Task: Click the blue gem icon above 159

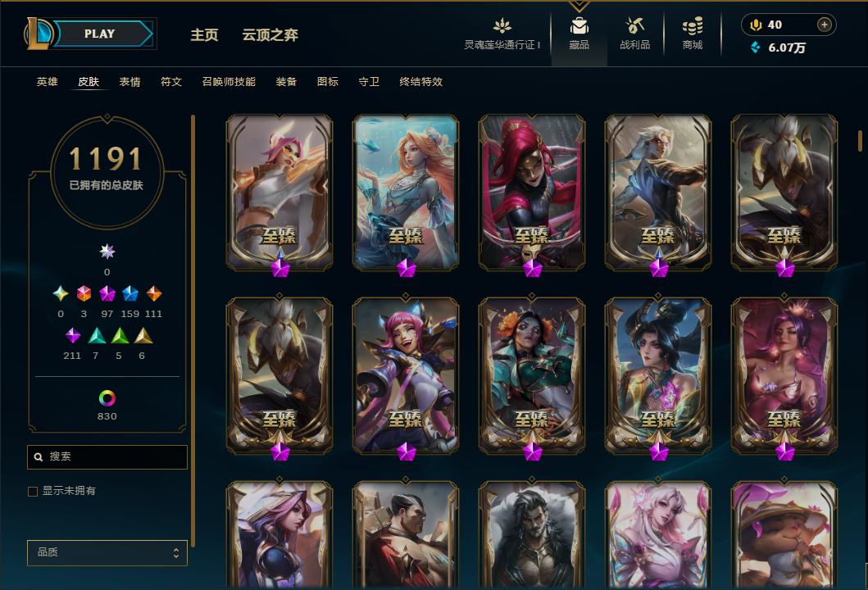Action: (130, 293)
